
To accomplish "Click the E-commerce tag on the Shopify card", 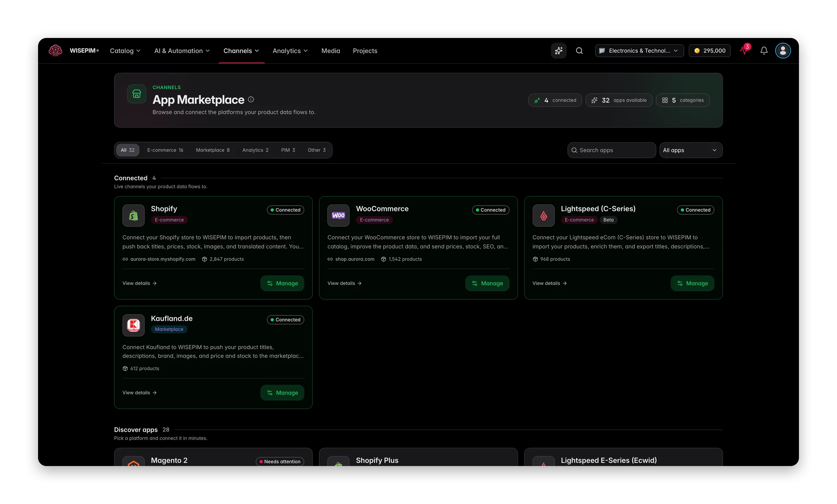I will click(169, 220).
